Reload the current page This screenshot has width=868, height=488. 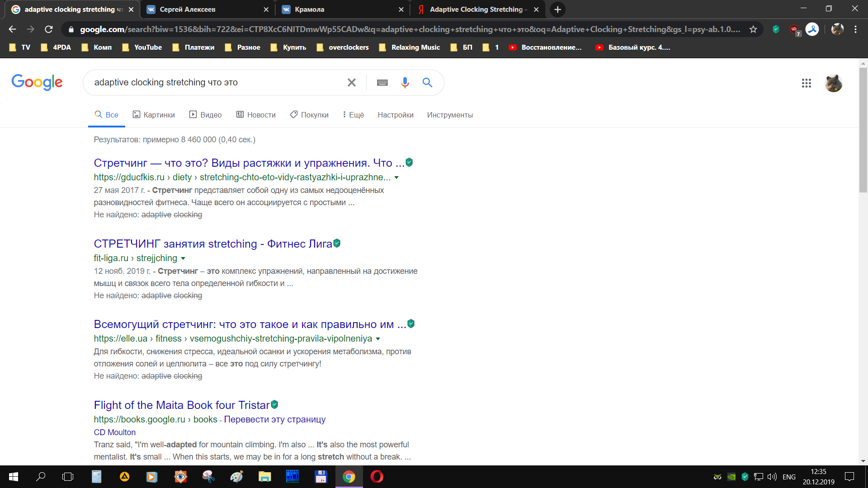(49, 29)
